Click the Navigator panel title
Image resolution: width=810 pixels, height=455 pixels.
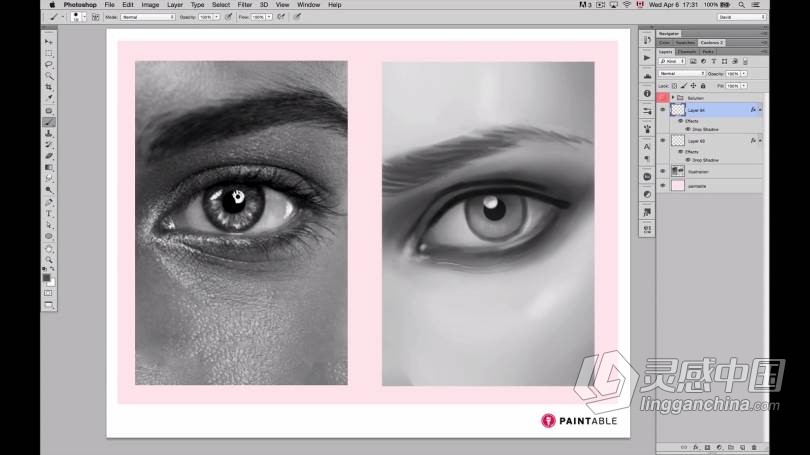[x=669, y=33]
